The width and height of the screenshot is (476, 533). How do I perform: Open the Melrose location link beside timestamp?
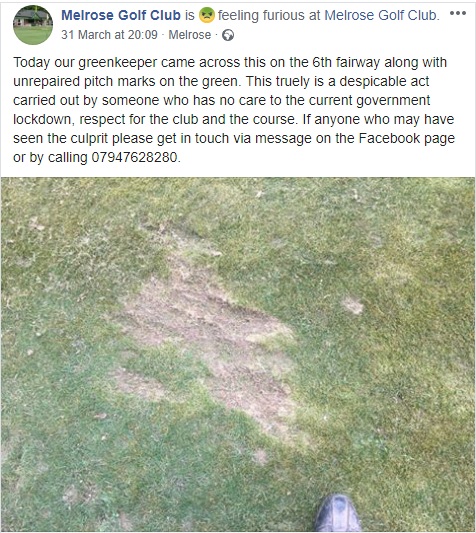190,35
